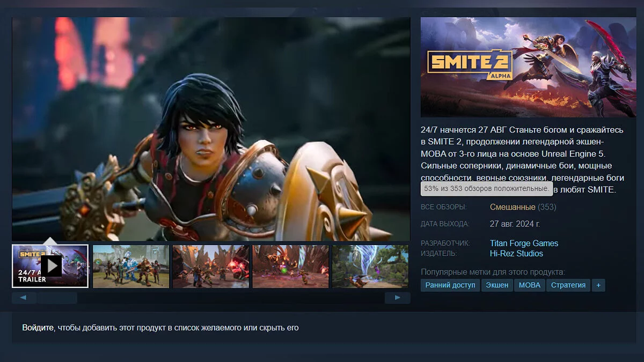
Task: Play the 24/7 Alpha trailer thumbnail
Action: (x=50, y=266)
